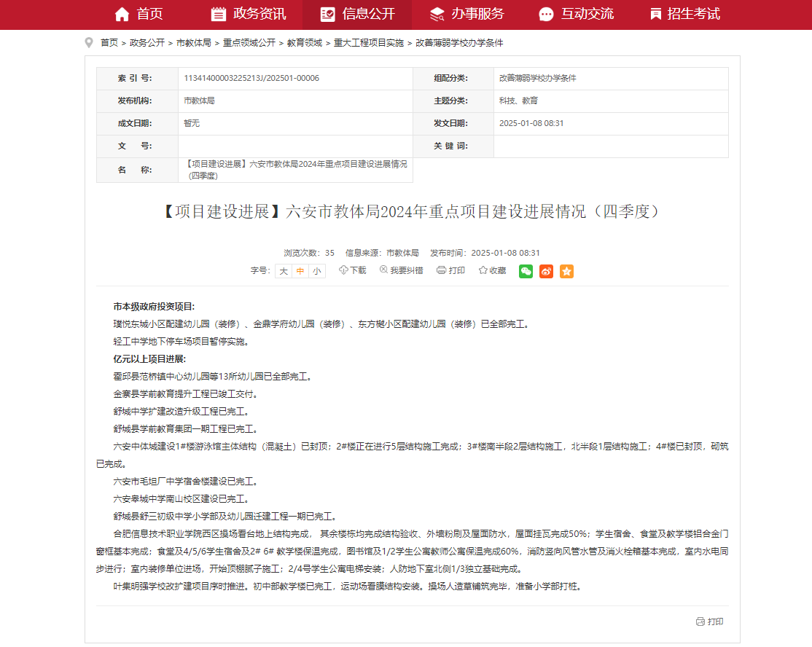Report an error with 我要纠错
The image size is (812, 647).
pyautogui.click(x=401, y=270)
